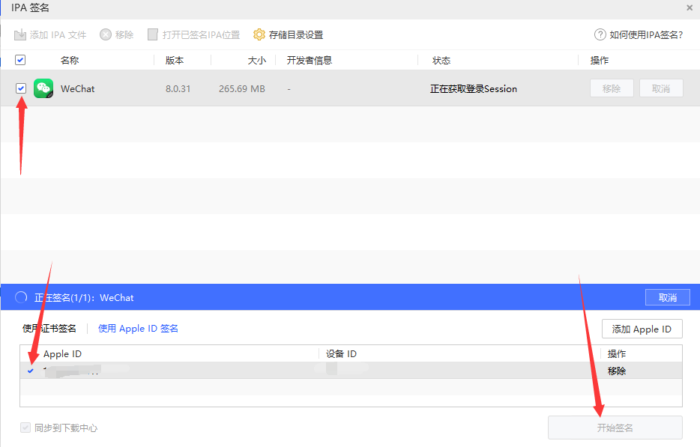The image size is (700, 447).
Task: Click 移除 link in Apple ID row
Action: tap(617, 371)
